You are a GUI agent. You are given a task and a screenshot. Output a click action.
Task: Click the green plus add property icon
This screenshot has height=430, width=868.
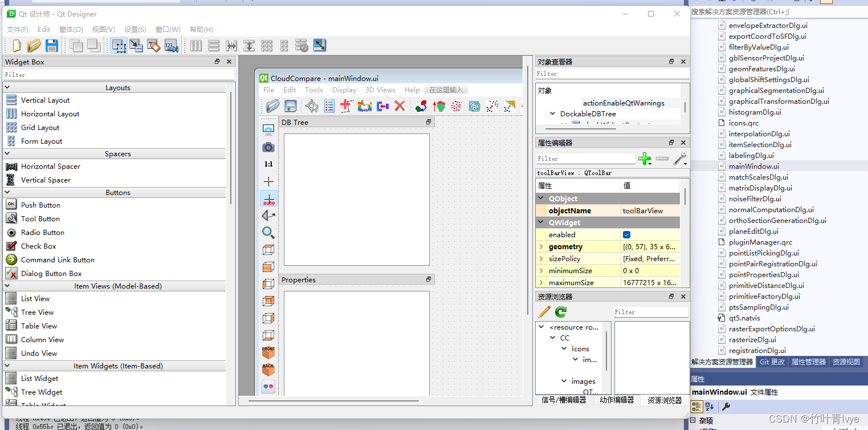(x=645, y=159)
